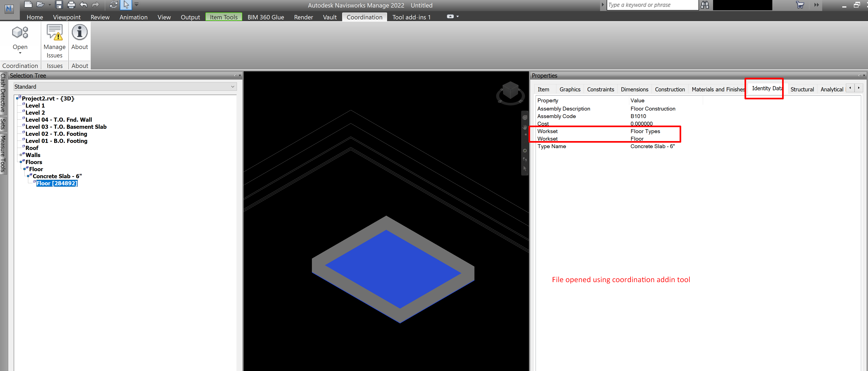
Task: Click the binoculars search icon
Action: click(x=705, y=5)
